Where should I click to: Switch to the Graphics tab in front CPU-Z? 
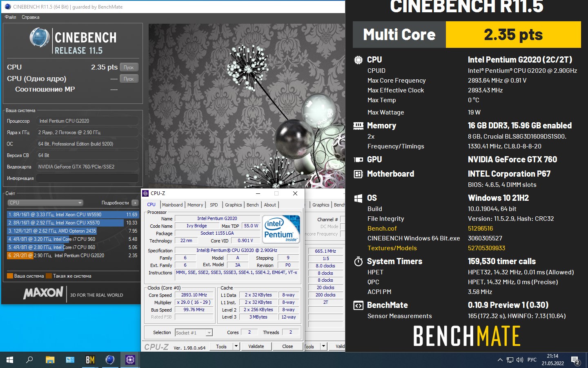(234, 205)
